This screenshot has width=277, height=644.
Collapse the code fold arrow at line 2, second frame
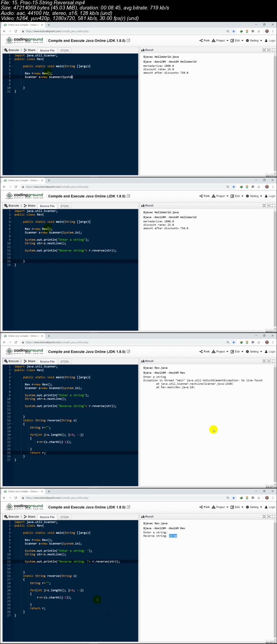pyautogui.click(x=12, y=215)
